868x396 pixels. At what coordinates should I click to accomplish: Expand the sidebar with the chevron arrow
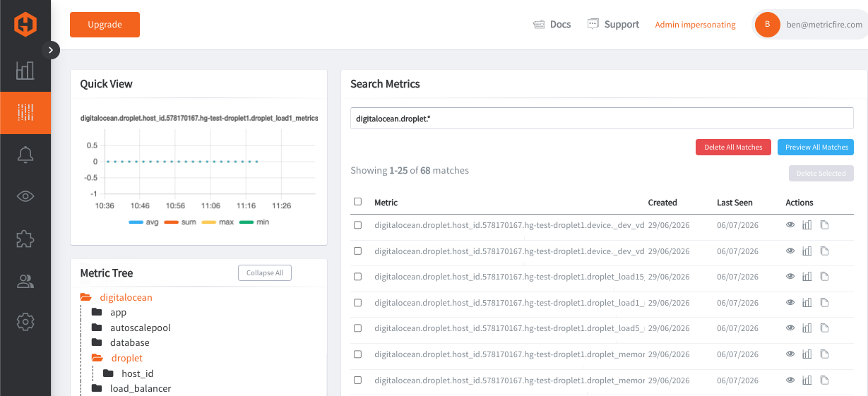[x=51, y=50]
